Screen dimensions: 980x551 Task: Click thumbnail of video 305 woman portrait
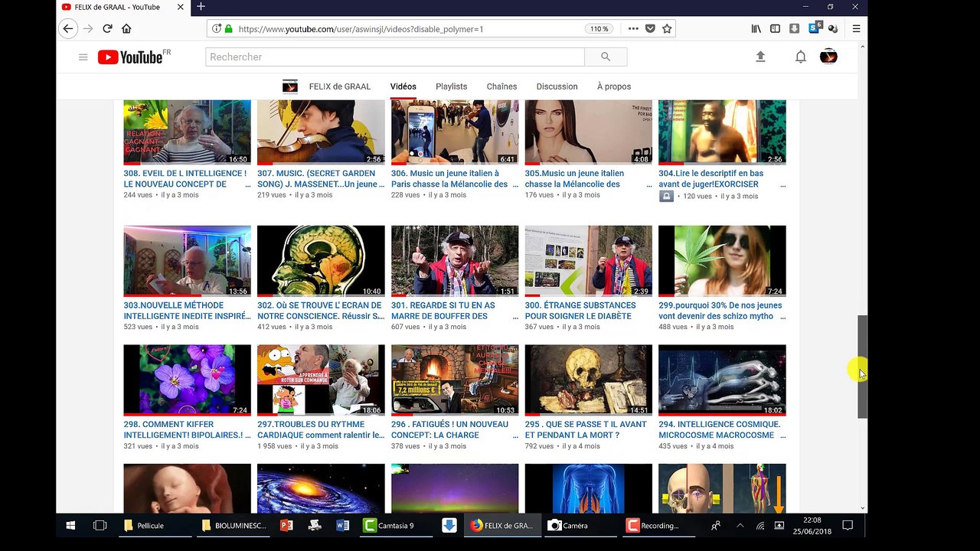coord(588,132)
